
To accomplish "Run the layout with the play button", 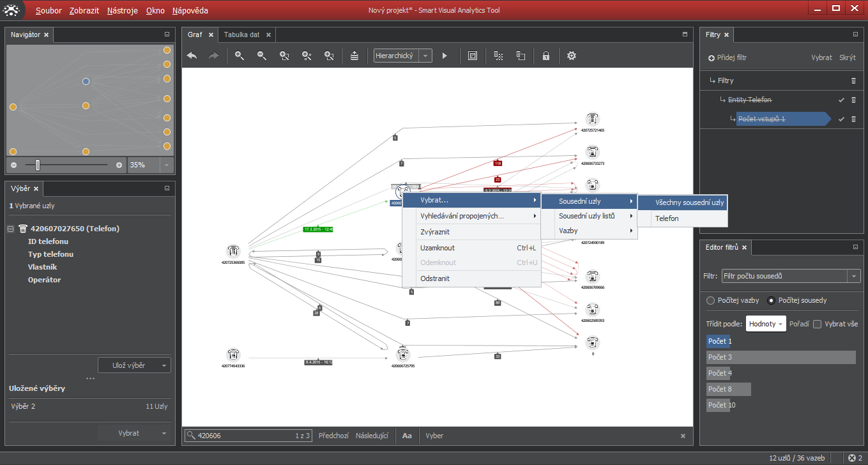I will (x=445, y=56).
